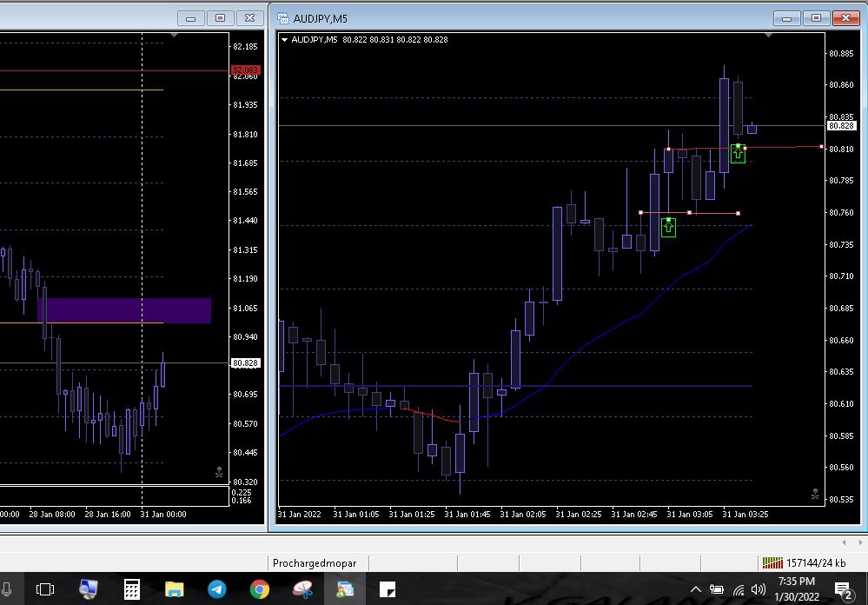The height and width of the screenshot is (605, 868).
Task: Open Snipping Tool from the taskbar
Action: [302, 590]
